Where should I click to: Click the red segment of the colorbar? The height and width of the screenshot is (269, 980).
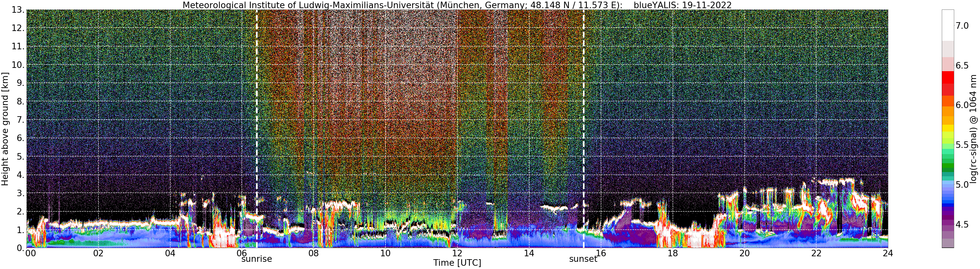point(948,77)
